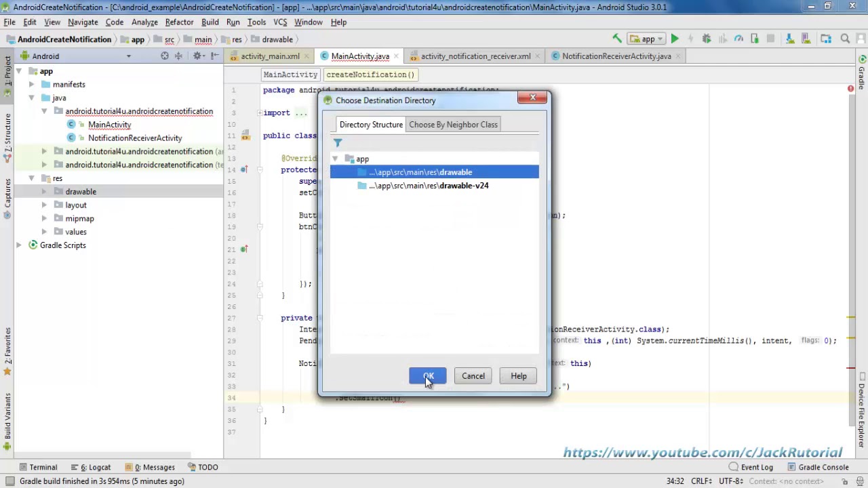Click the CRLF line separator status item
Image resolution: width=868 pixels, height=488 pixels.
(x=701, y=481)
